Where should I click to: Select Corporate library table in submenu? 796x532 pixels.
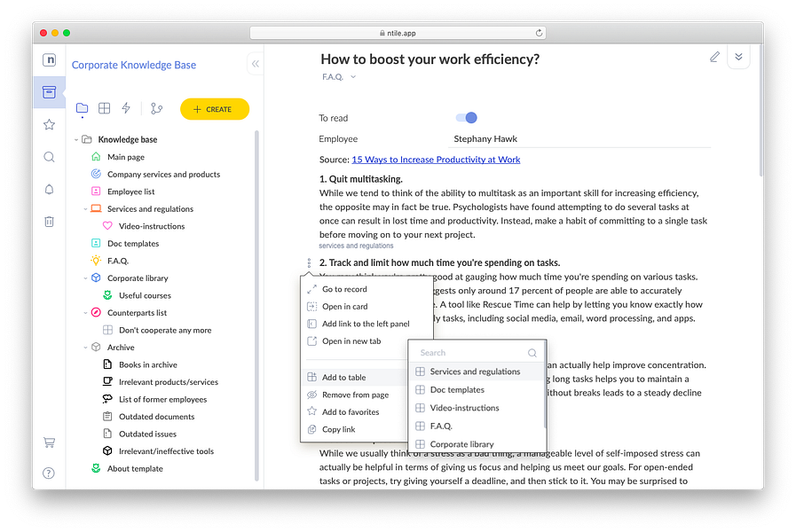(477, 443)
